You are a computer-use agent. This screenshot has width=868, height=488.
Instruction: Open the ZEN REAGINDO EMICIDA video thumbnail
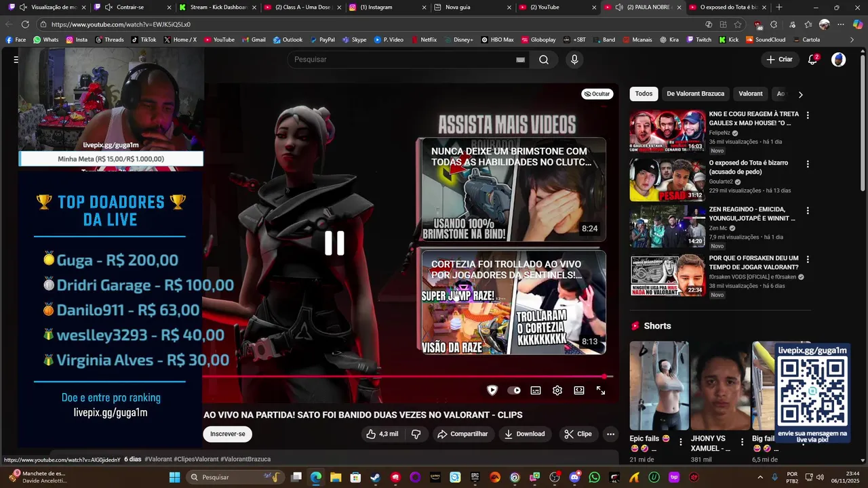(x=667, y=226)
